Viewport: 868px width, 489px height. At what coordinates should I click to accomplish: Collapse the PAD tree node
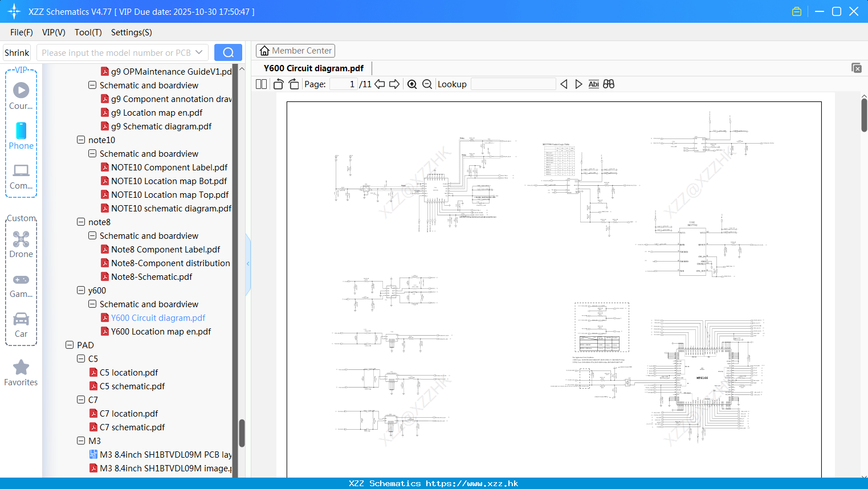[x=70, y=345]
